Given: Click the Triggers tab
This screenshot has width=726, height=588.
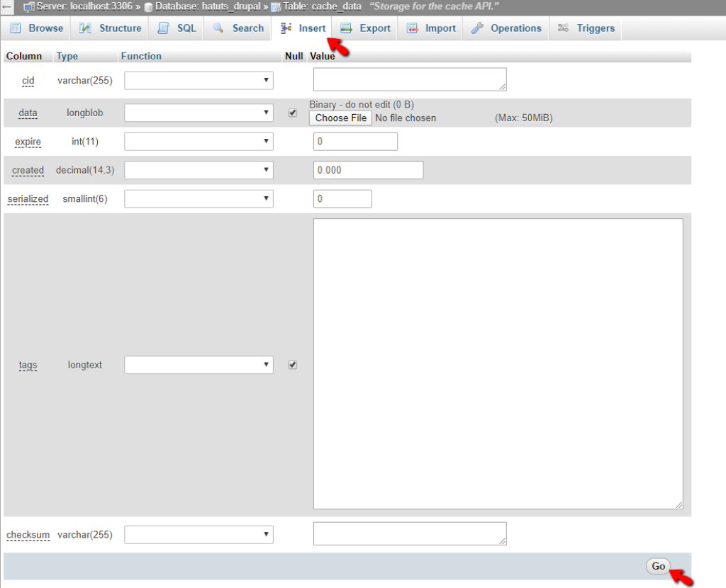Looking at the screenshot, I should pyautogui.click(x=586, y=28).
